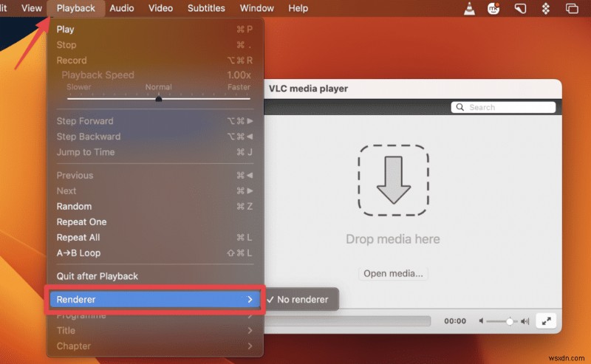The width and height of the screenshot is (591, 364).
Task: Click the VLC volume slider knob
Action: tap(510, 321)
